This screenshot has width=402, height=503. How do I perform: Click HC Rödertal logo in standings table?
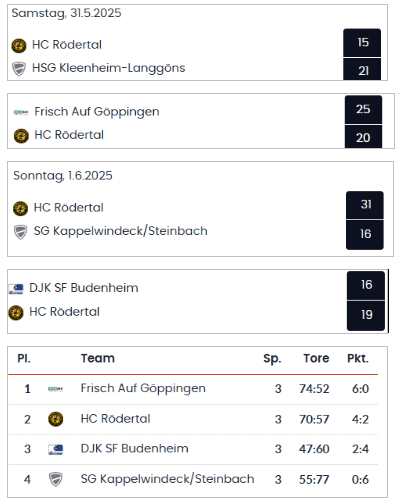pyautogui.click(x=56, y=419)
